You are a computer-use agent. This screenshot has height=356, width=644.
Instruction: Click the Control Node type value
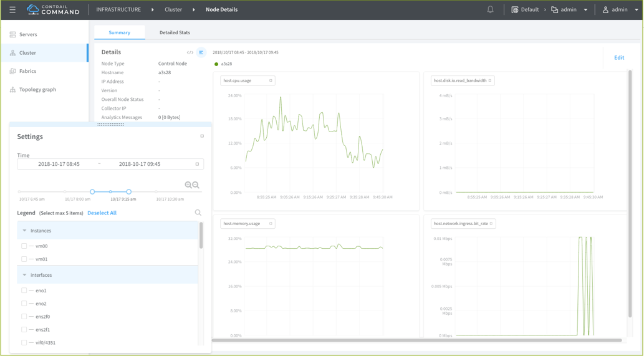click(x=173, y=64)
